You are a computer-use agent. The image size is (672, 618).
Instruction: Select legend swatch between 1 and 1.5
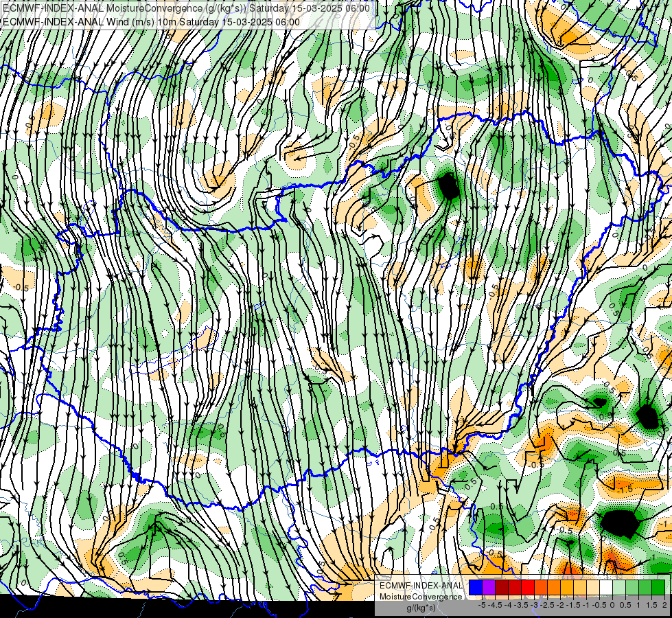645,587
